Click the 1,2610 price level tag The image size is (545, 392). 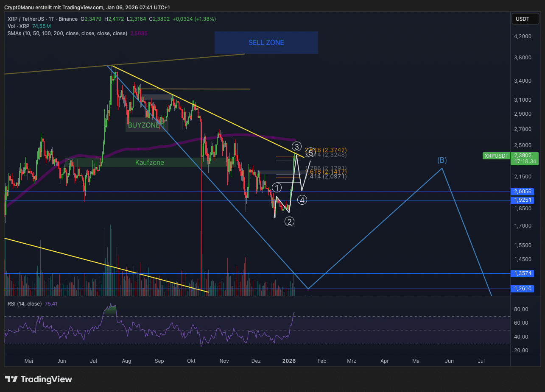[x=523, y=289]
